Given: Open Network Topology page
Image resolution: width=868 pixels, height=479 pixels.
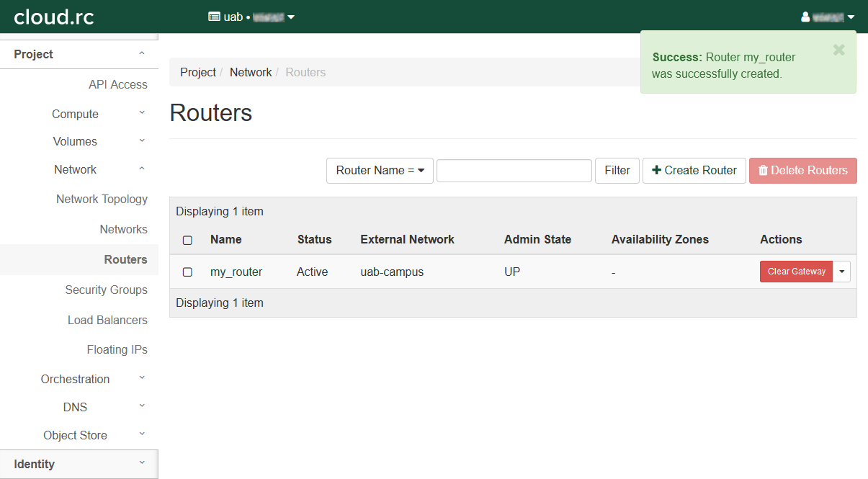Looking at the screenshot, I should [102, 199].
